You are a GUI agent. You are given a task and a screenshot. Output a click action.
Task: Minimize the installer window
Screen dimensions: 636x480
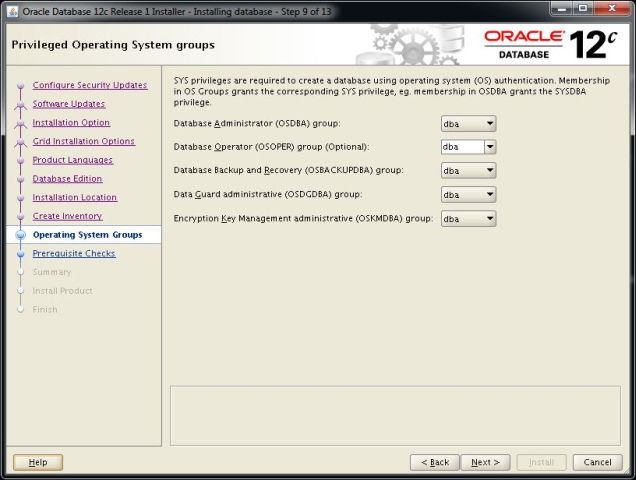562,9
